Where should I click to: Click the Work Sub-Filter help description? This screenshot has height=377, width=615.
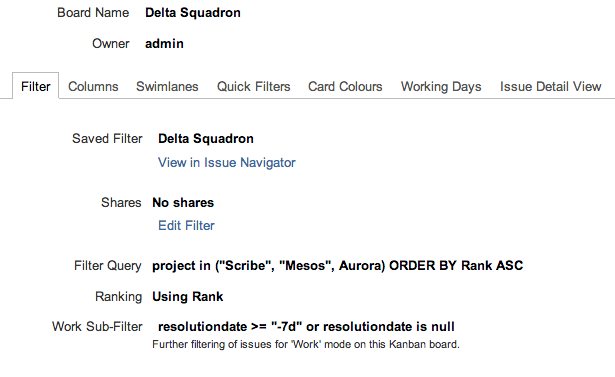[306, 344]
